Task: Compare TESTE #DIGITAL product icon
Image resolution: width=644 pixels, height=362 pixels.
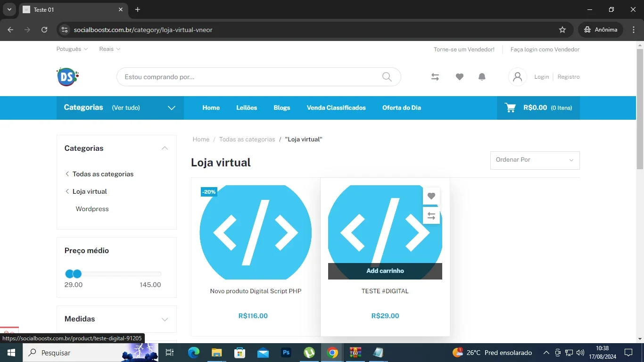Action: pos(431,216)
